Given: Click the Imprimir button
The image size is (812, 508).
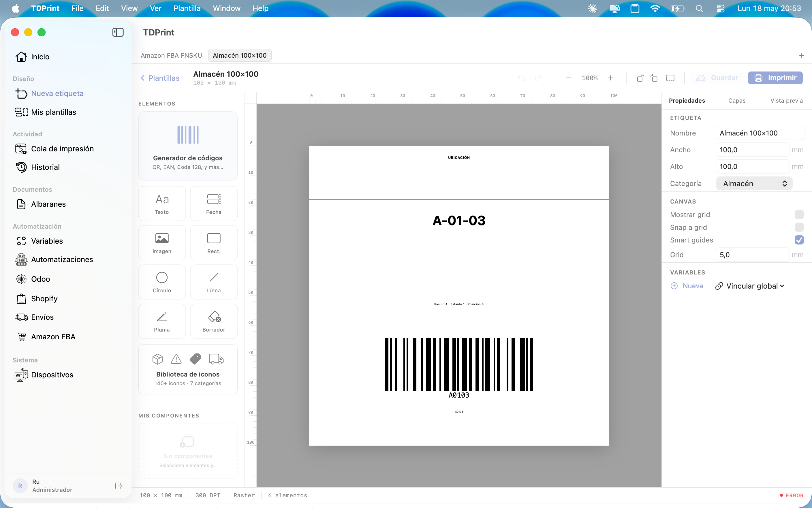Looking at the screenshot, I should (x=775, y=78).
